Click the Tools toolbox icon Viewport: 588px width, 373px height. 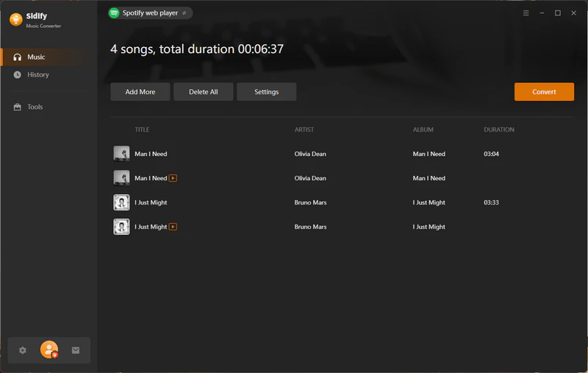(x=17, y=107)
